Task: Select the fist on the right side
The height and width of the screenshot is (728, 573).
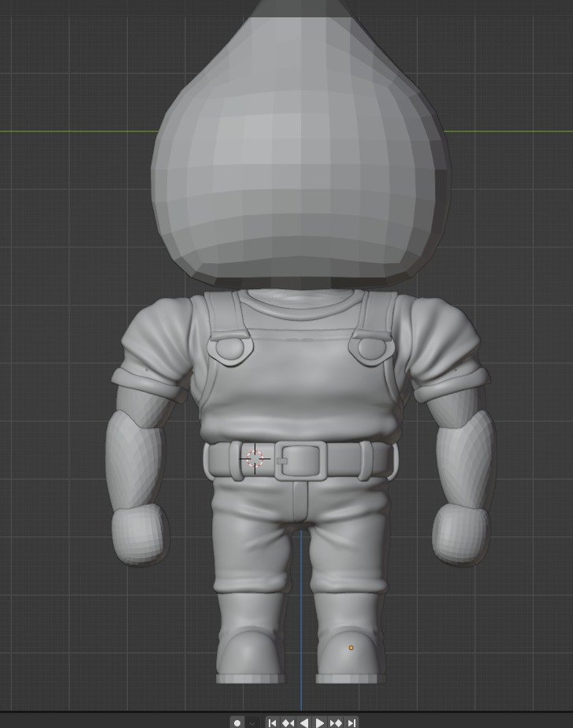Action: [x=461, y=533]
